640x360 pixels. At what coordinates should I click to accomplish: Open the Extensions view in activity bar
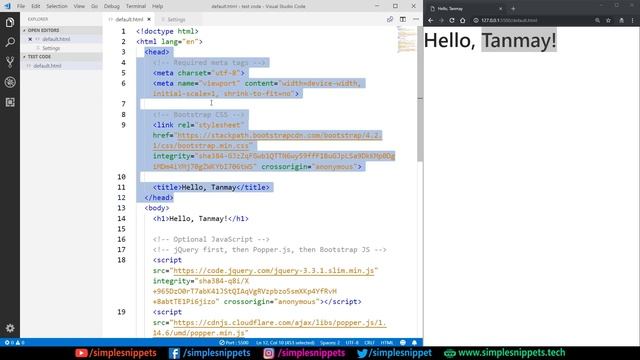click(10, 102)
